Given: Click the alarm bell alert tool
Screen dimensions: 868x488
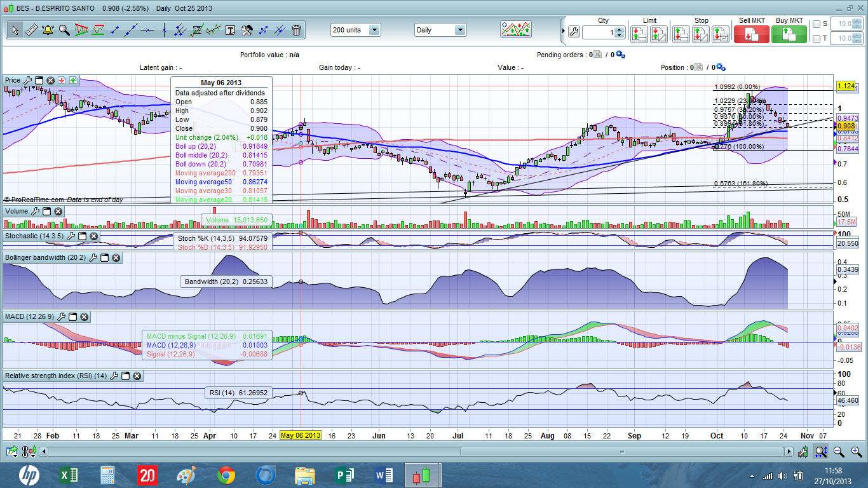Looking at the screenshot, I should tap(48, 30).
